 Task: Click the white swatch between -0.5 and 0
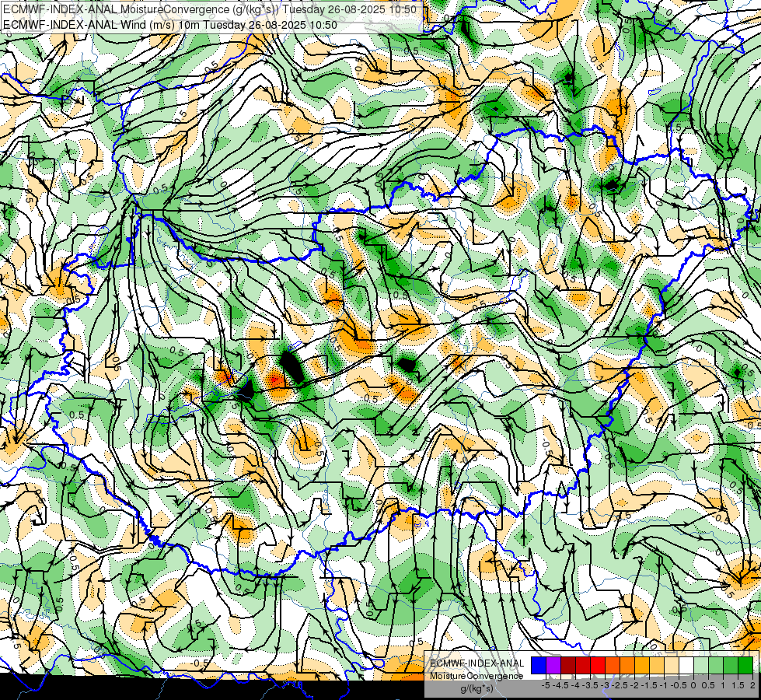(x=686, y=665)
